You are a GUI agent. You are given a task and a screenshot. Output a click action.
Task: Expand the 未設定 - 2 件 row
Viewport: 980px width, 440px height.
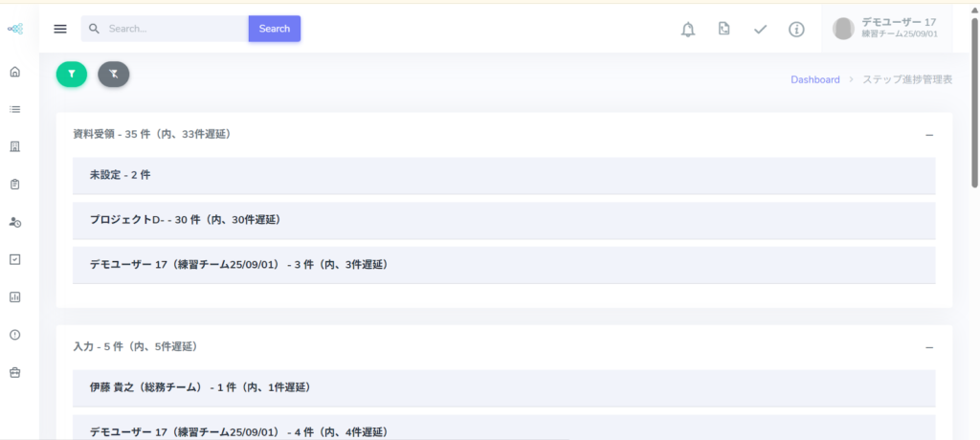(x=503, y=175)
